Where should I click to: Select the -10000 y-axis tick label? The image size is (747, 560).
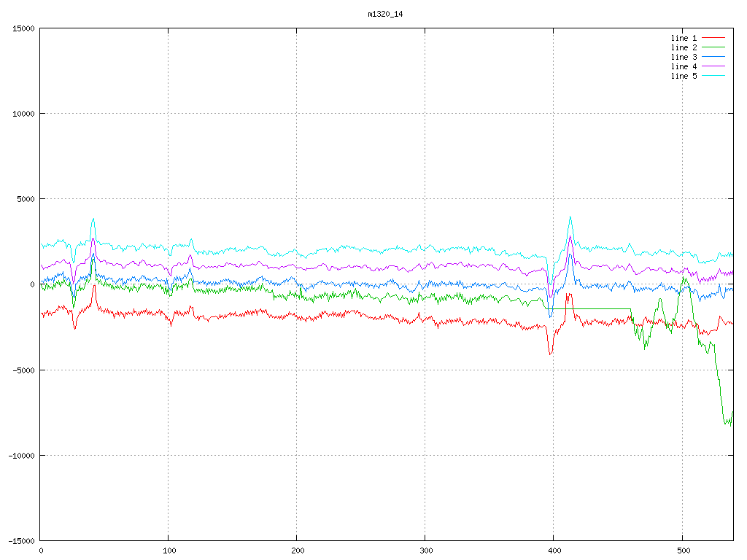(20, 455)
